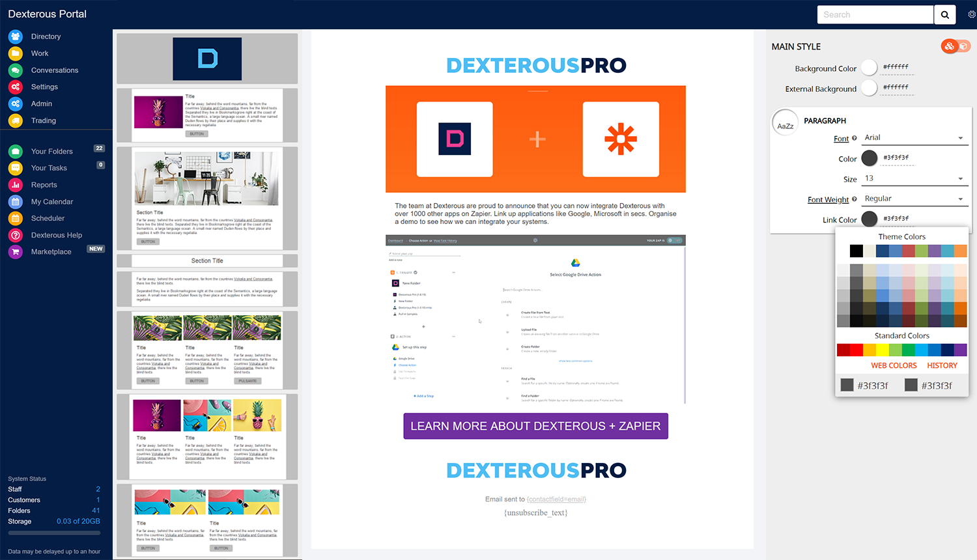Open the Font dropdown showing Arial
Image resolution: width=977 pixels, height=560 pixels.
(914, 138)
